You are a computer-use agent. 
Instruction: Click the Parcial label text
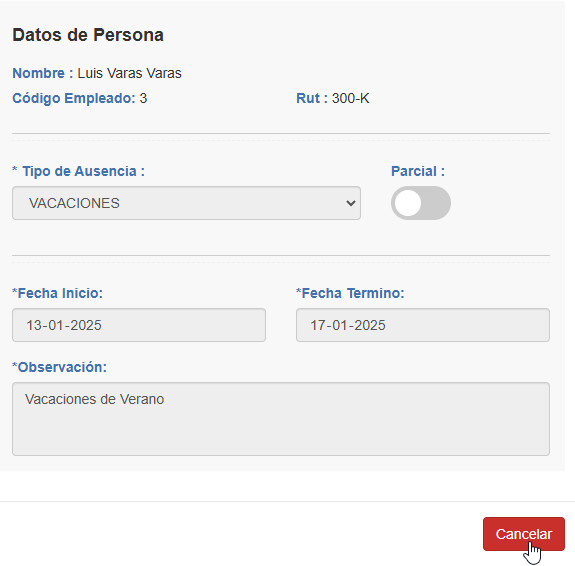(418, 171)
